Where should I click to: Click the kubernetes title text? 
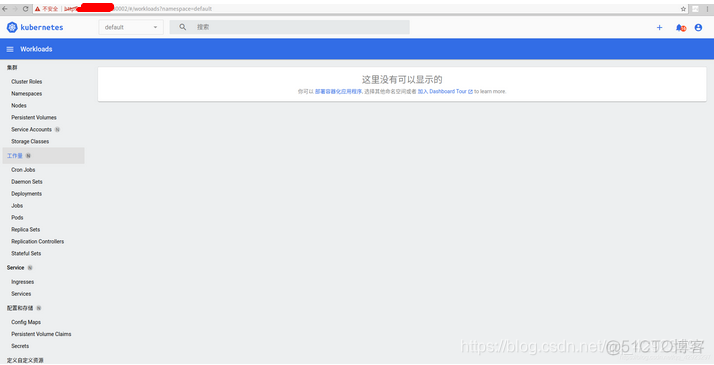click(42, 27)
